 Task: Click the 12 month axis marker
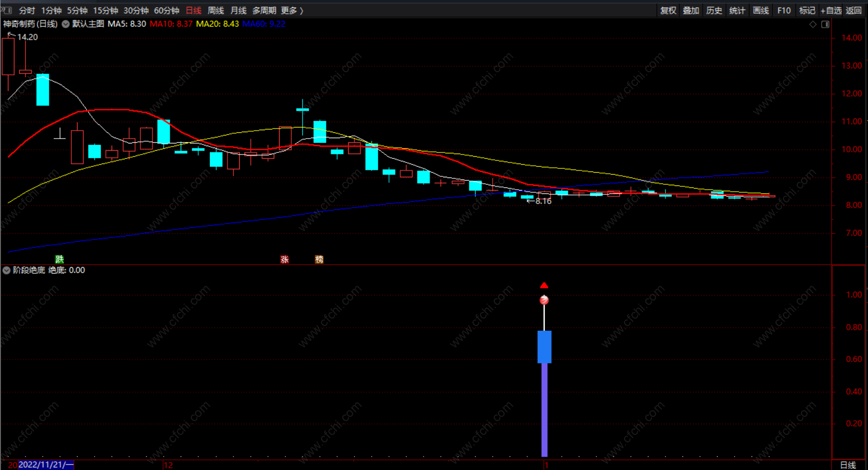point(168,465)
